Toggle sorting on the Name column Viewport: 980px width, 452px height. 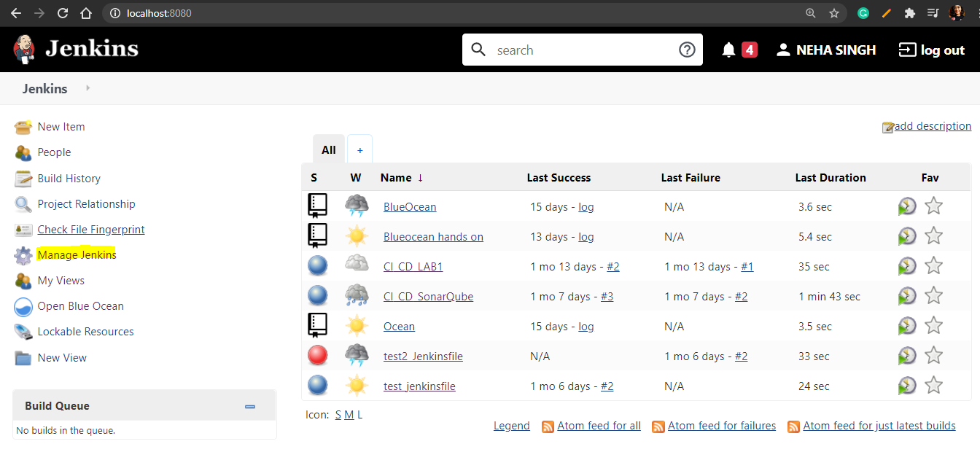tap(397, 177)
